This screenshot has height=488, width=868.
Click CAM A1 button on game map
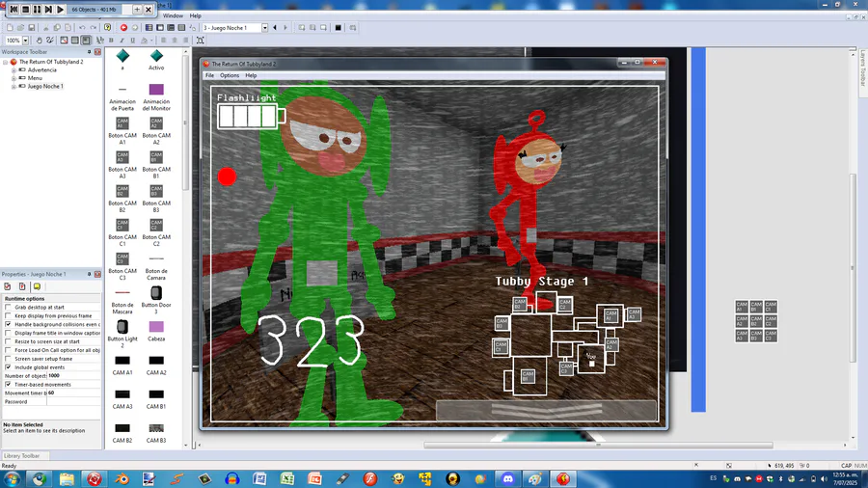click(x=610, y=316)
